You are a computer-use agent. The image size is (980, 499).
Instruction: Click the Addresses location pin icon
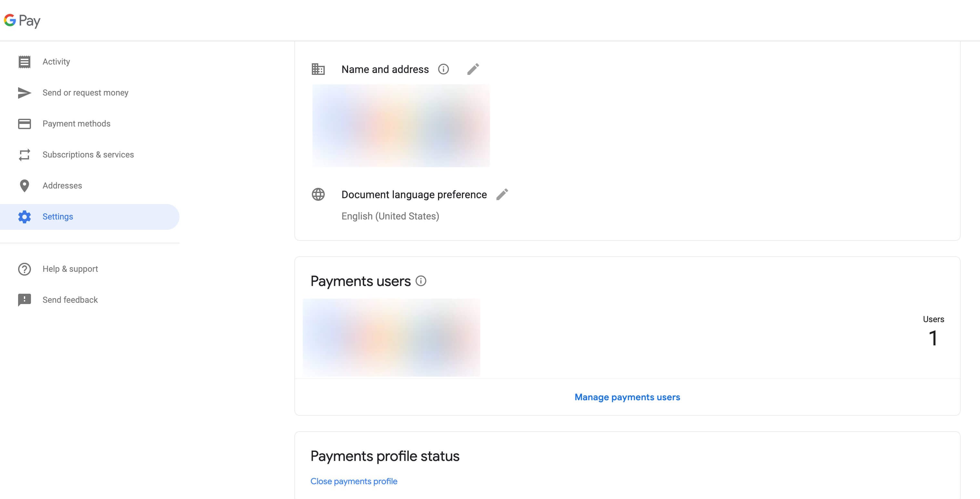(24, 186)
